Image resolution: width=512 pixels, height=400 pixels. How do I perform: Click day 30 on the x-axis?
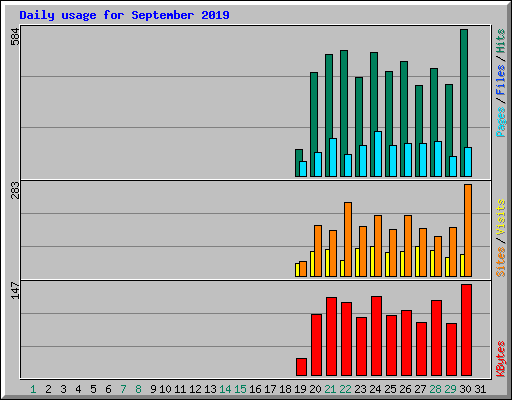pyautogui.click(x=465, y=389)
